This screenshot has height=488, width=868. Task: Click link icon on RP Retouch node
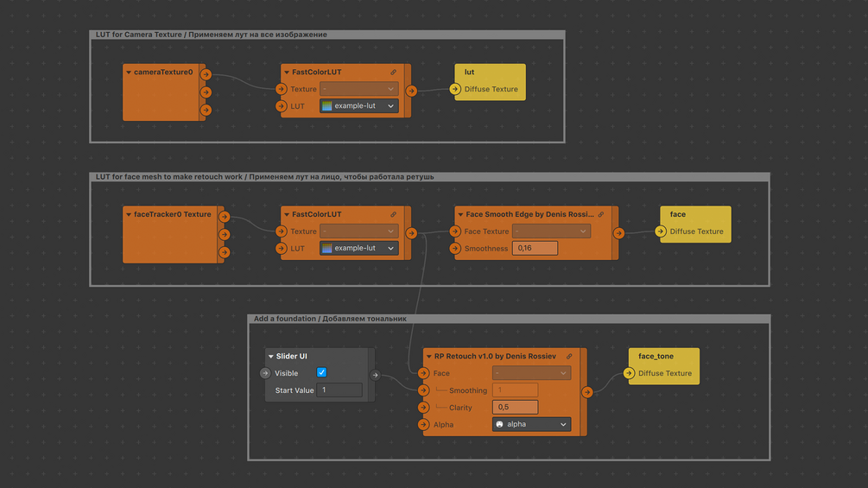pyautogui.click(x=570, y=357)
